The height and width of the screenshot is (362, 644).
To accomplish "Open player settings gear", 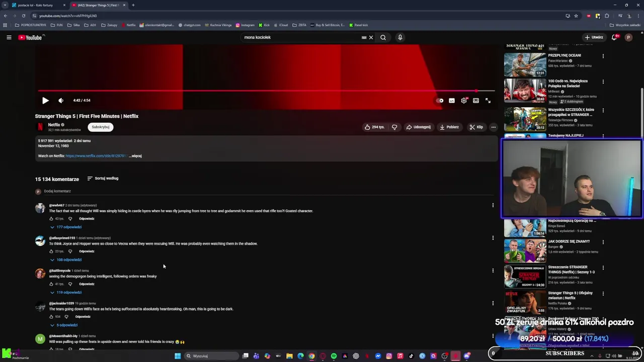I will coord(464,101).
